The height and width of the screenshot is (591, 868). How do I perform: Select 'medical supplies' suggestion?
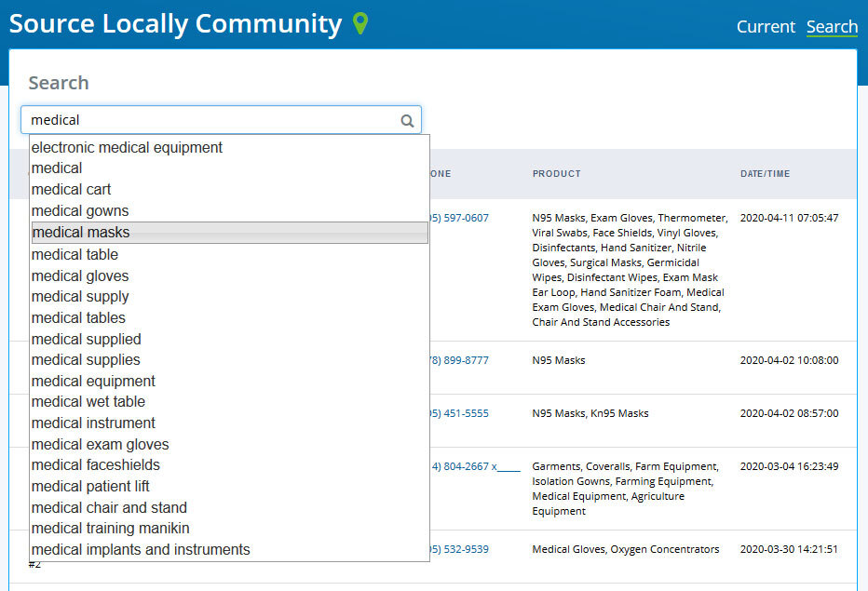point(86,360)
